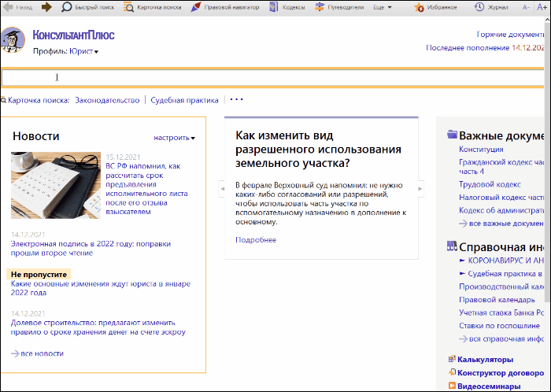Click the Карточка поиска label below the search field
Image resolution: width=551 pixels, height=392 pixels.
39,101
